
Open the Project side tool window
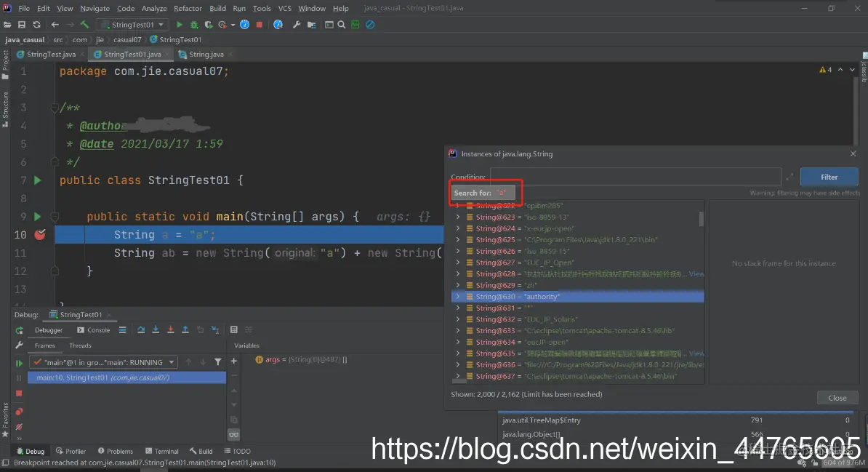point(5,64)
